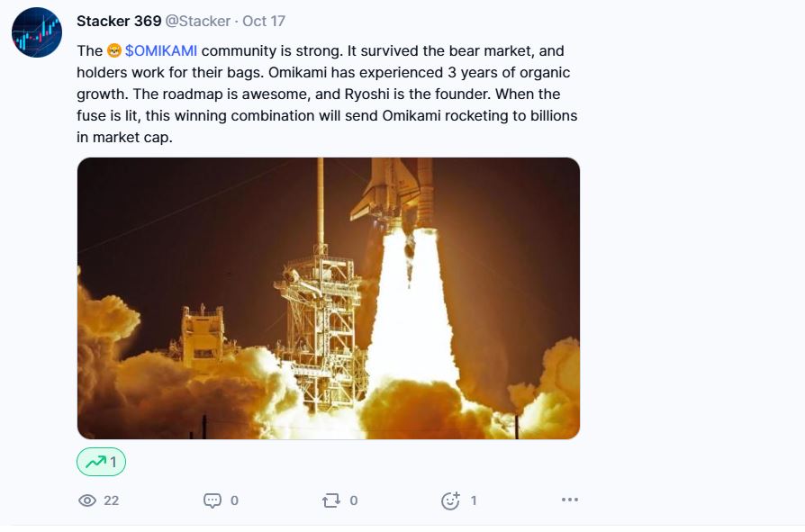The height and width of the screenshot is (532, 805).
Task: Open comments via speech bubble icon
Action: [212, 500]
